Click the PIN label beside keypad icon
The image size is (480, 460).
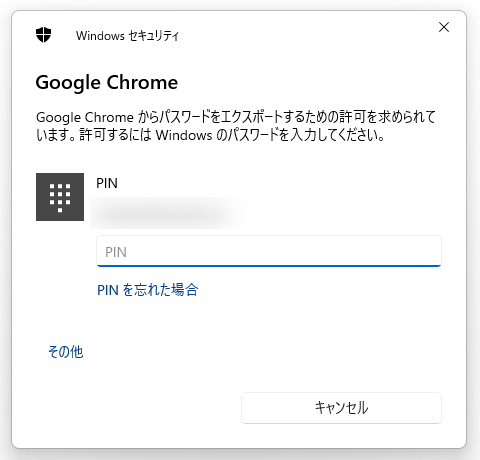click(107, 183)
